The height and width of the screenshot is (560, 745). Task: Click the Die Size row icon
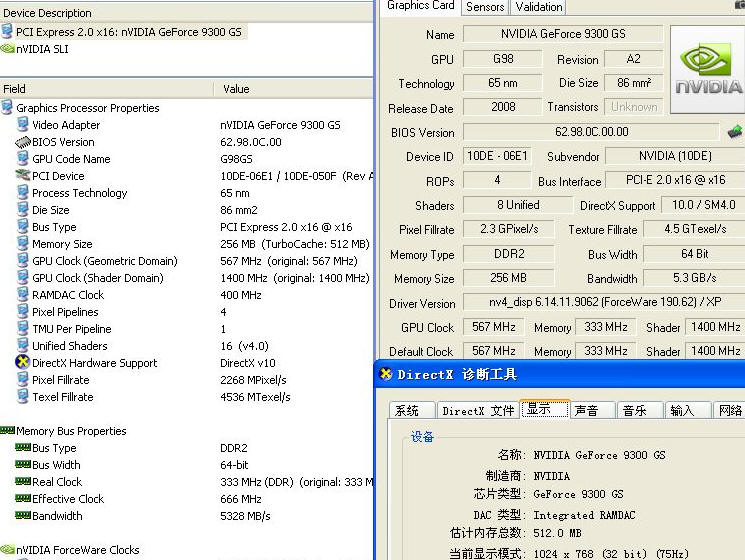point(22,209)
